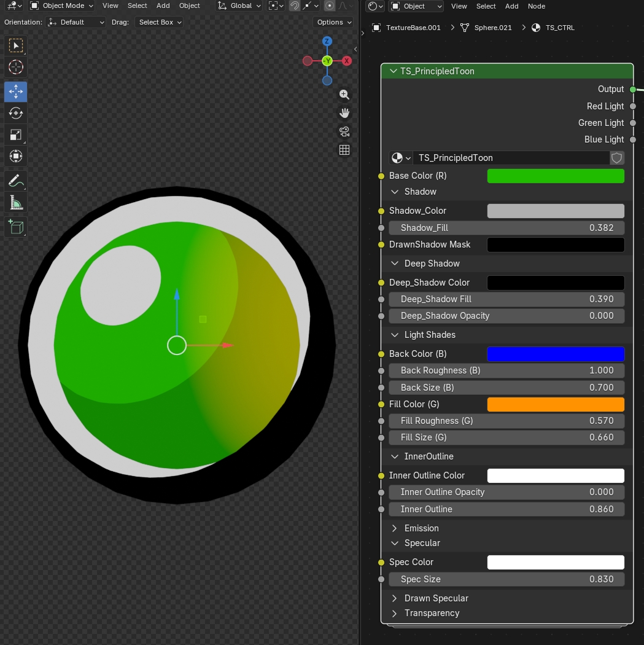Open the Object Mode dropdown

(x=61, y=6)
